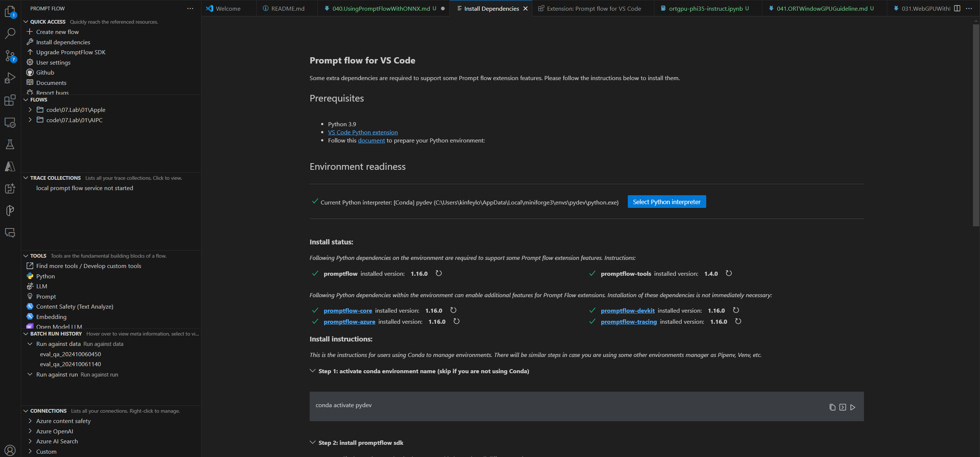Refresh promptflow-azure installed version
Image resolution: width=980 pixels, height=457 pixels.
456,321
